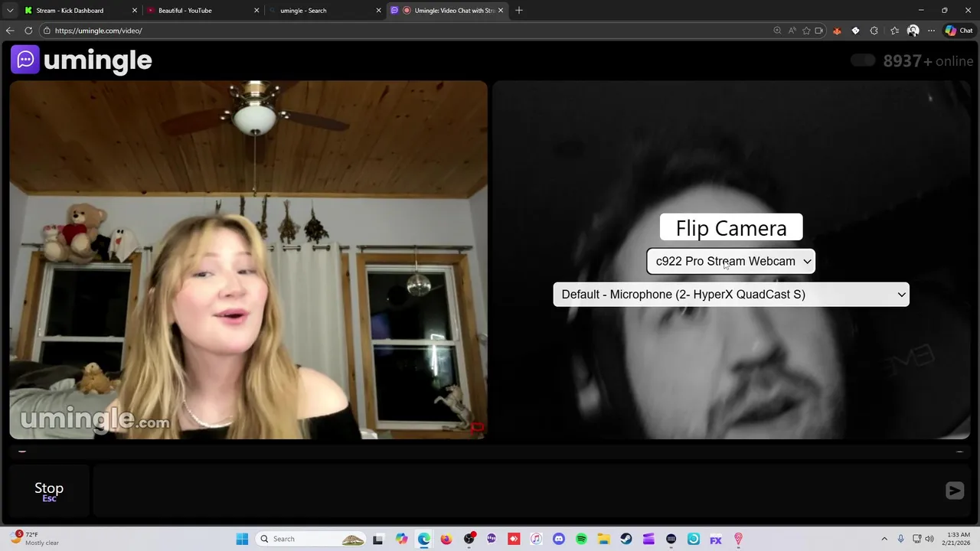The width and height of the screenshot is (980, 551).
Task: Close the Beautiful - YouTube tab
Action: coord(256,11)
